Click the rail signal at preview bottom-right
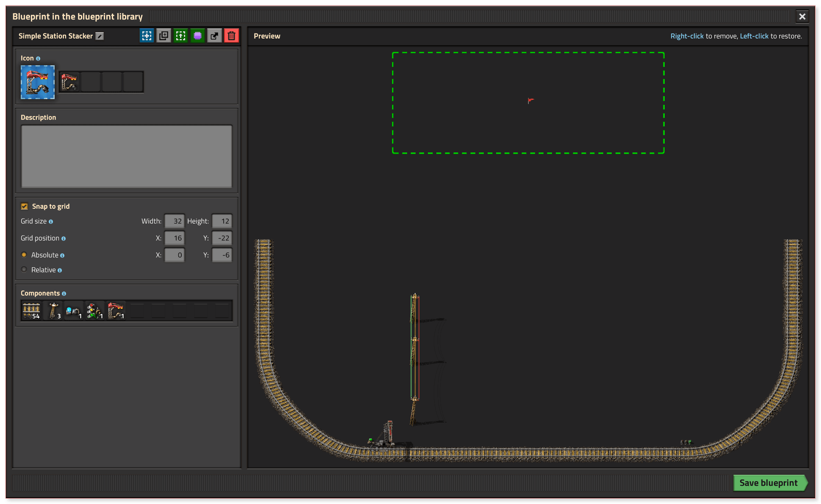Image resolution: width=821 pixels, height=504 pixels. click(686, 442)
